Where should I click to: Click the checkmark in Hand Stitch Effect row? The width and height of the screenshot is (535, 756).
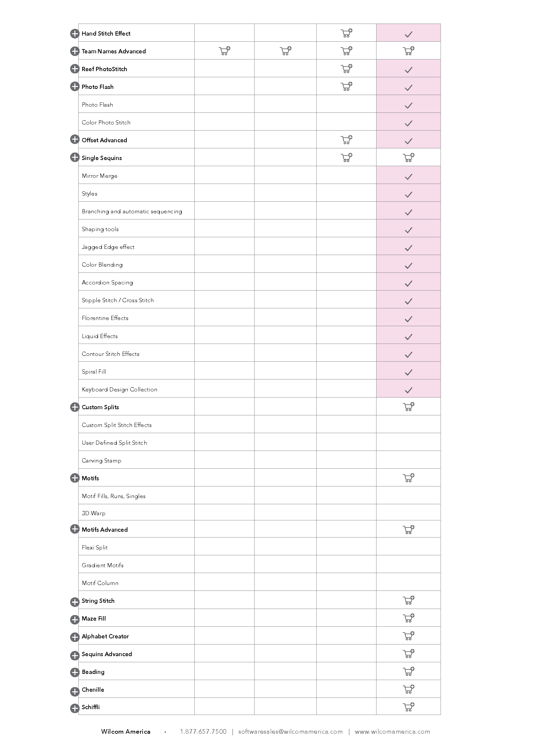409,34
